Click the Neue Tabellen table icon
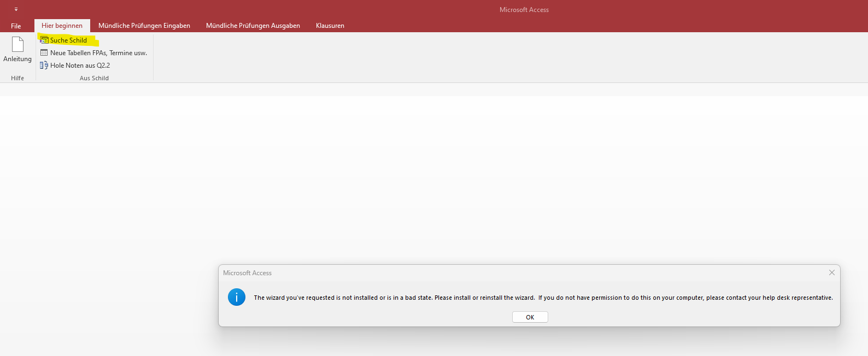 (44, 53)
